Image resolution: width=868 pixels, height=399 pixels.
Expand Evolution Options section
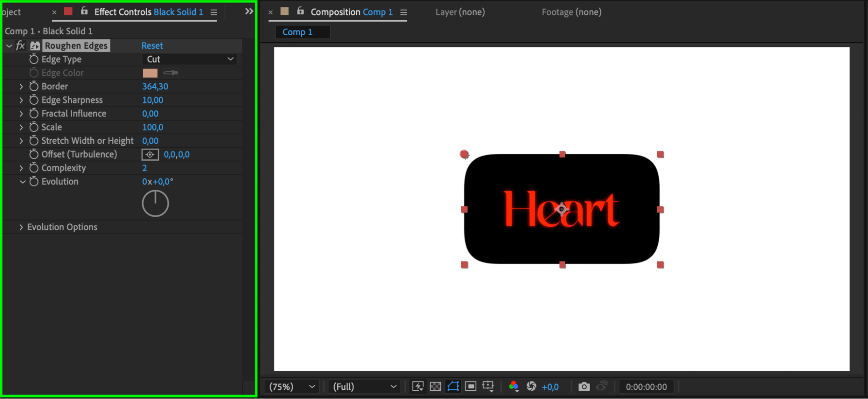tap(21, 227)
